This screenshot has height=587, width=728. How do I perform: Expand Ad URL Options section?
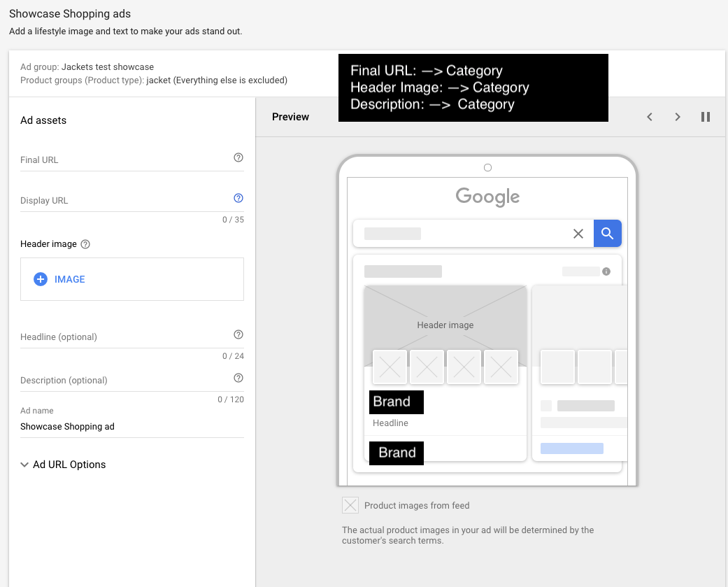tap(63, 465)
